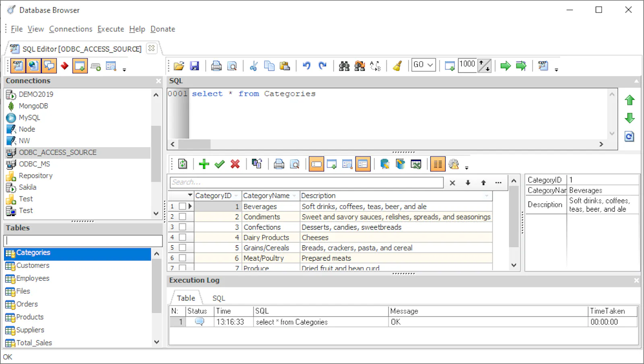
Task: Open Find with binoculars icon
Action: [x=344, y=66]
